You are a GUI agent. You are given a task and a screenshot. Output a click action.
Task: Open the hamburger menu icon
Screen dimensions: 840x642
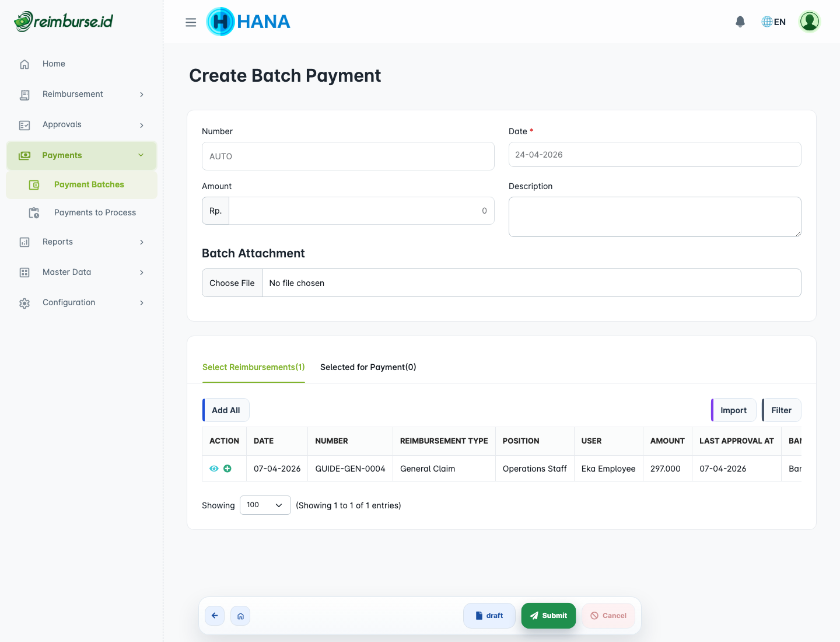point(191,22)
